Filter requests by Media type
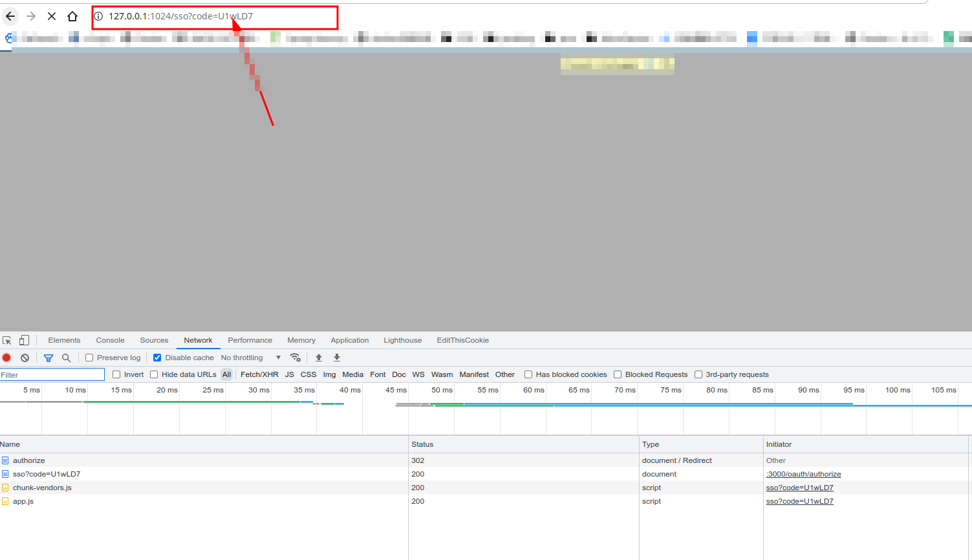 (x=352, y=374)
